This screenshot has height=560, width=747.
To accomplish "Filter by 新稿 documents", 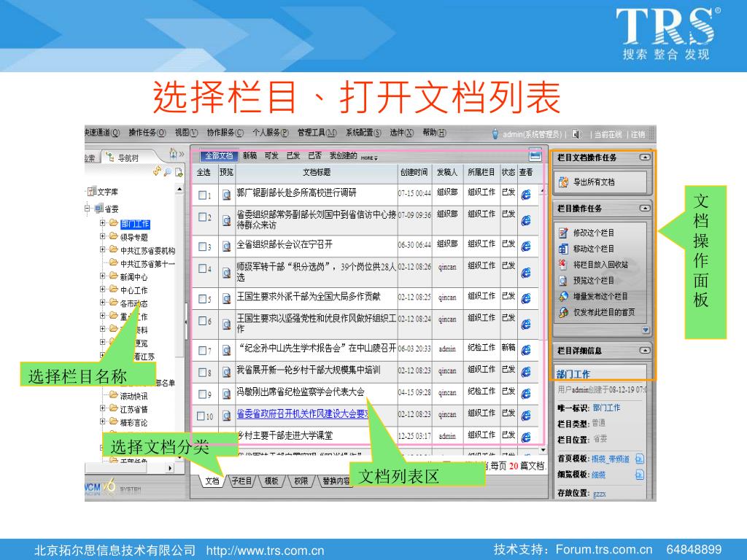I will (250, 156).
